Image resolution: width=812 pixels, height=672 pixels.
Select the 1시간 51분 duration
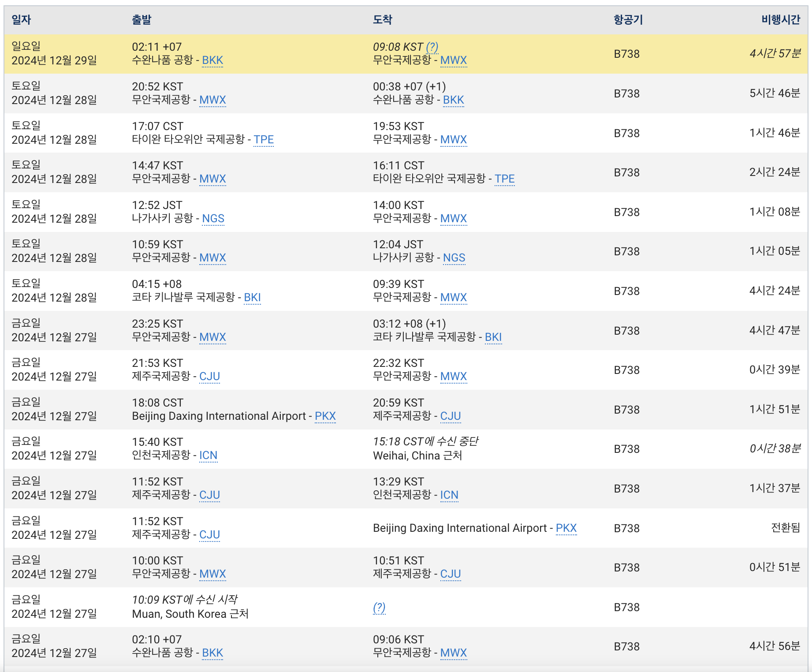pos(775,410)
